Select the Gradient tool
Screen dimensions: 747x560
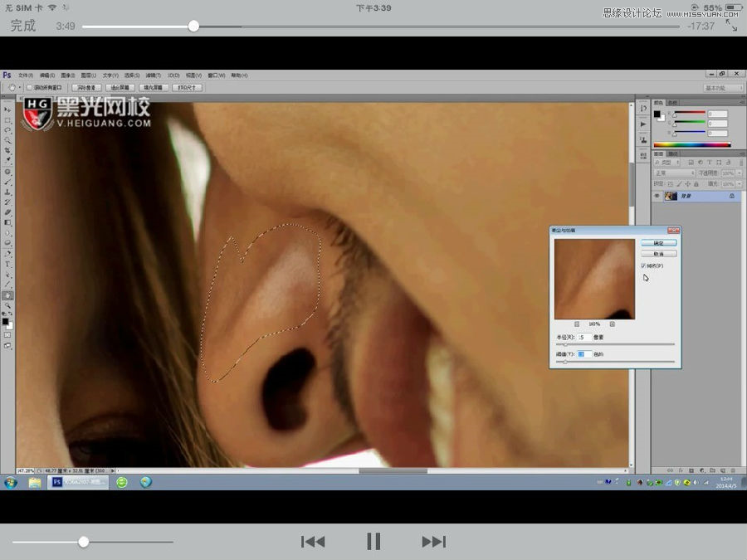[x=7, y=222]
